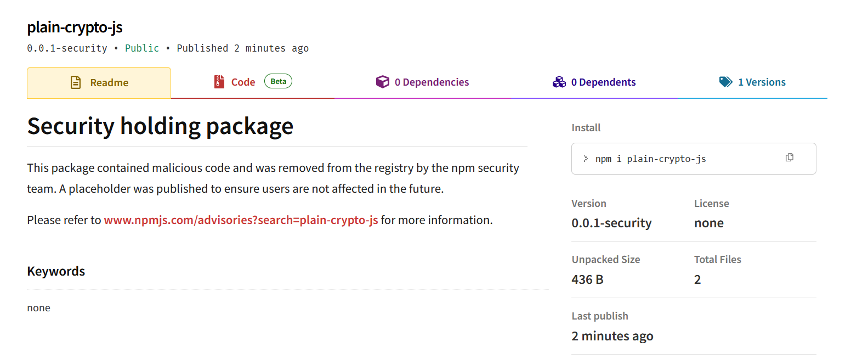Image resolution: width=868 pixels, height=364 pixels.
Task: Switch to the Code tab
Action: (x=243, y=82)
